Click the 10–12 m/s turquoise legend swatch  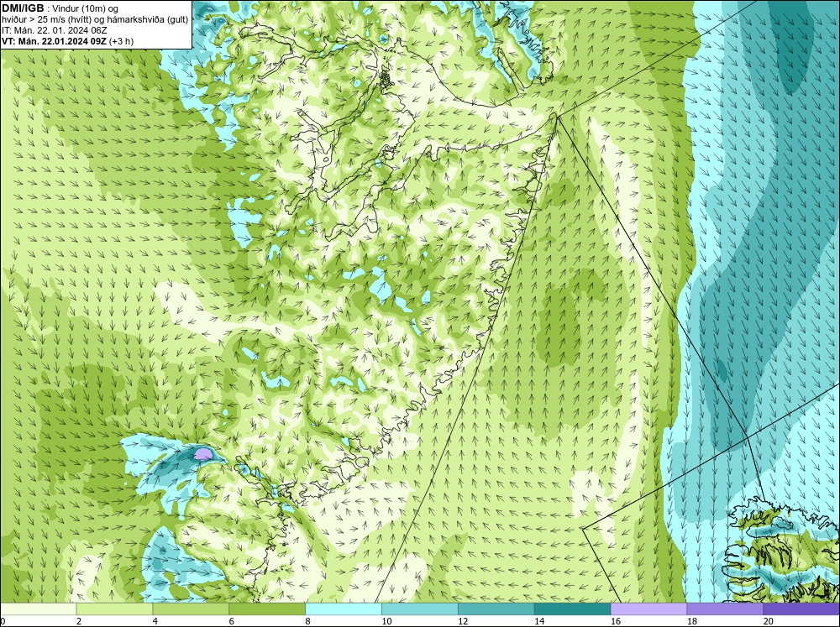[x=419, y=609]
